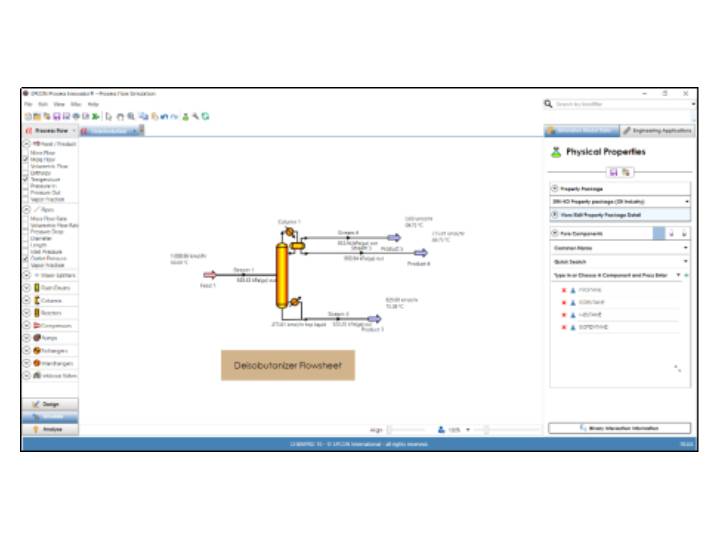
Task: Select the Product 1 blue arrow at bottom
Action: (x=374, y=319)
